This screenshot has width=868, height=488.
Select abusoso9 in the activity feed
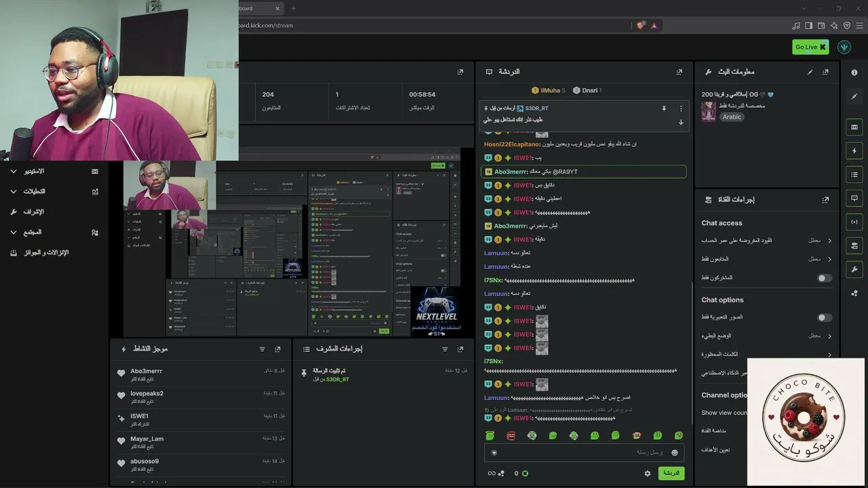[x=202, y=464]
